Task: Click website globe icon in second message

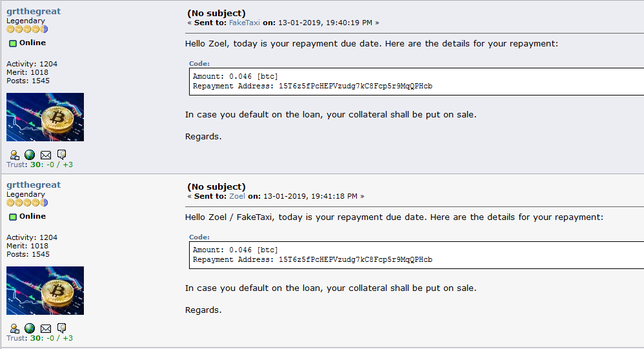Action: click(30, 328)
